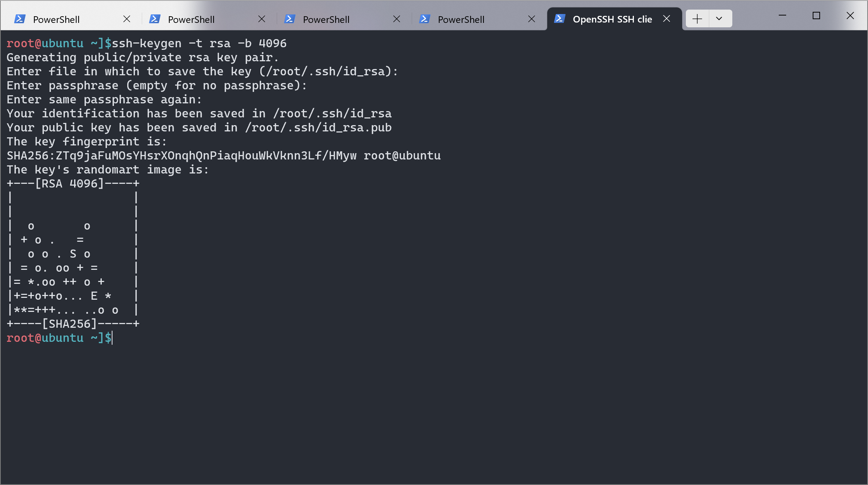This screenshot has width=868, height=485.
Task: Open a new tab with the plus button
Action: pos(697,19)
